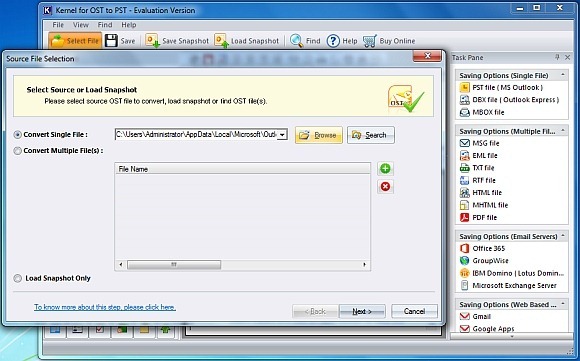
Task: Click the grayed-out Back button
Action: click(315, 311)
